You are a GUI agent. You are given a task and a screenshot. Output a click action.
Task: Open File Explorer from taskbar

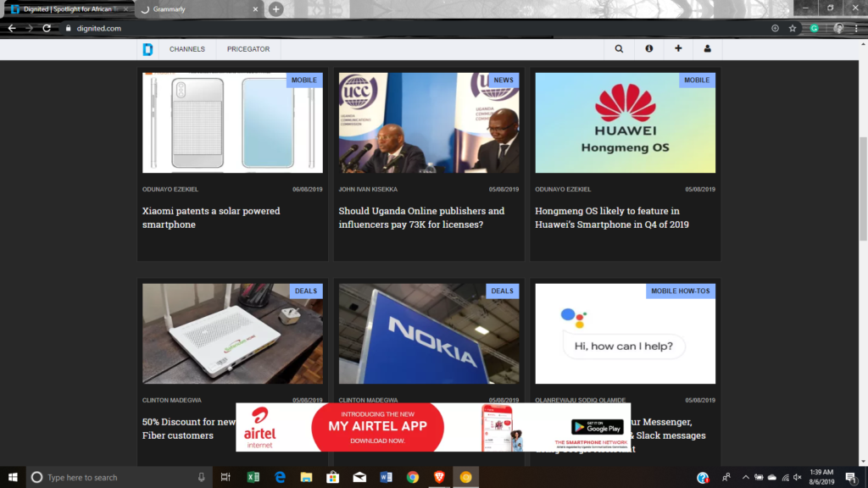pyautogui.click(x=306, y=477)
